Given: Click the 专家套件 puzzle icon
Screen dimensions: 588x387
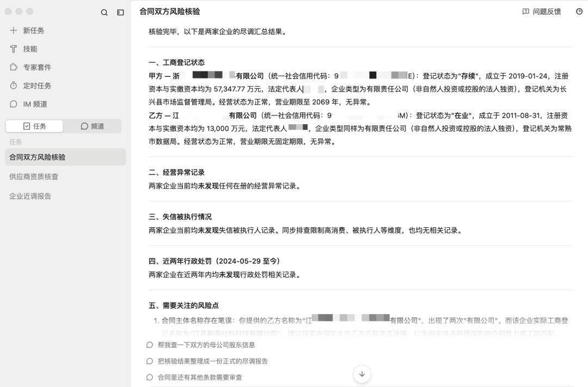Looking at the screenshot, I should 14,67.
